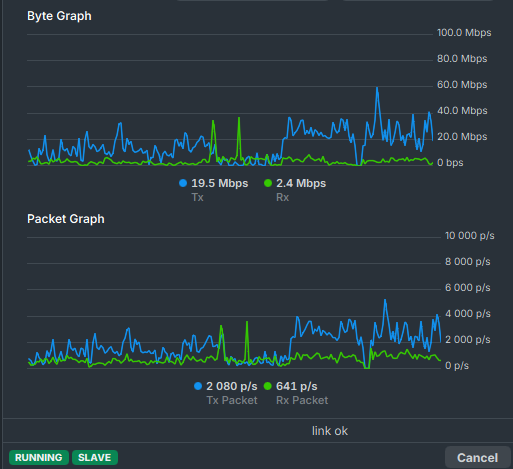Image resolution: width=513 pixels, height=469 pixels.
Task: Click the link ok status text
Action: coord(330,431)
